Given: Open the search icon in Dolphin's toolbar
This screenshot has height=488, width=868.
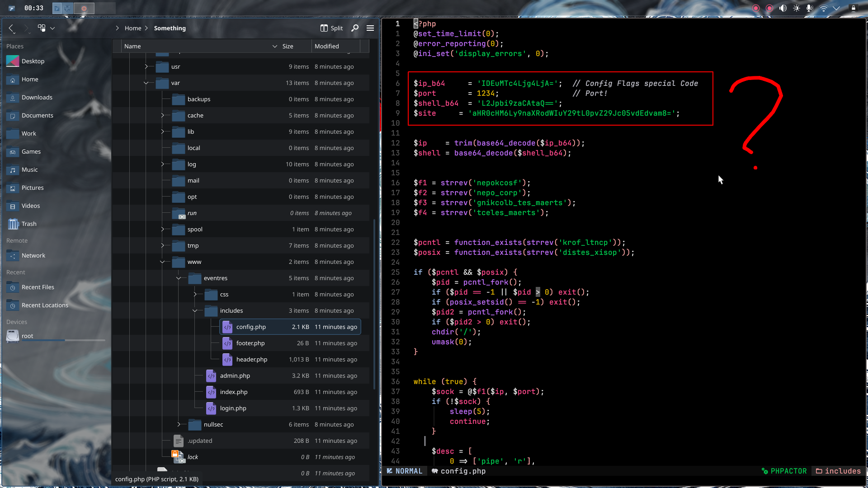Looking at the screenshot, I should (355, 28).
